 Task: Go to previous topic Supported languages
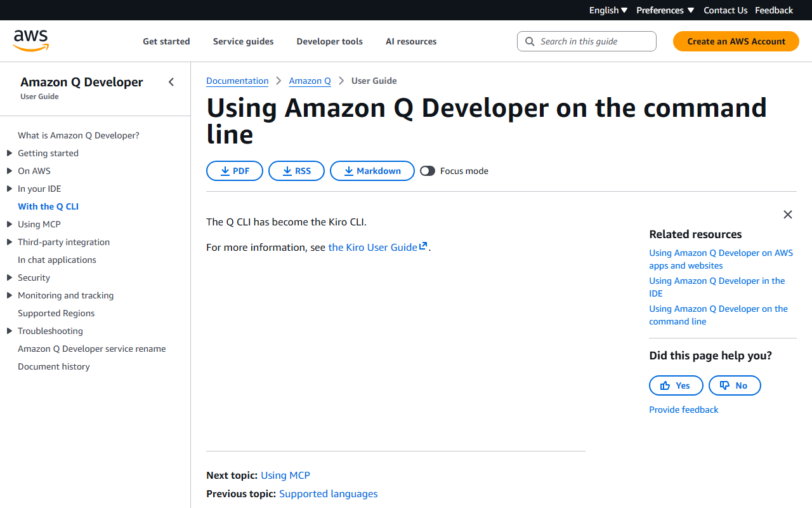click(329, 493)
